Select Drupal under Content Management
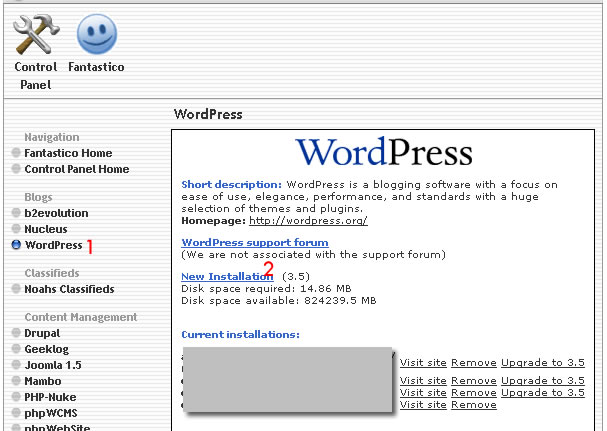 coord(42,333)
